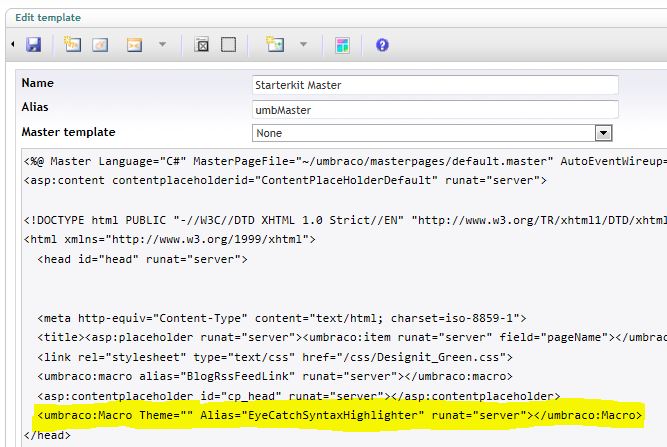Viewport: 667px width, 447px height.
Task: Click the head id="head" code line
Action: tap(142, 259)
